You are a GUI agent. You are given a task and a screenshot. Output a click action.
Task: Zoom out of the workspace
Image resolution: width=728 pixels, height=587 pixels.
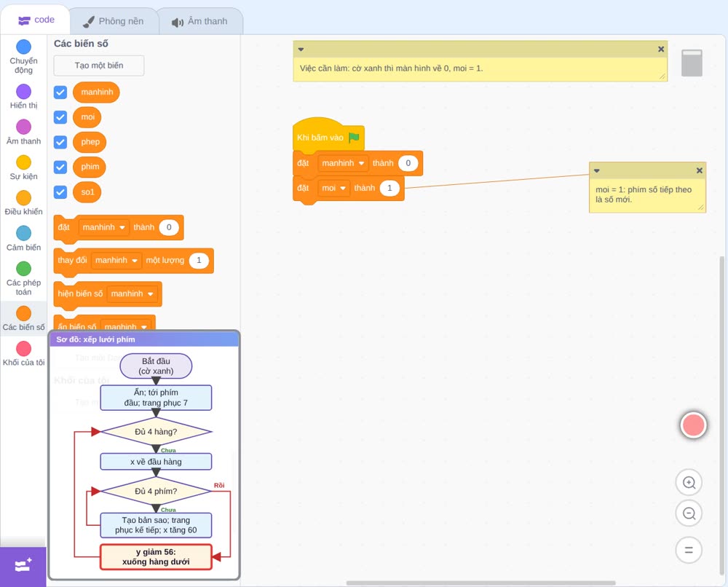point(689,513)
